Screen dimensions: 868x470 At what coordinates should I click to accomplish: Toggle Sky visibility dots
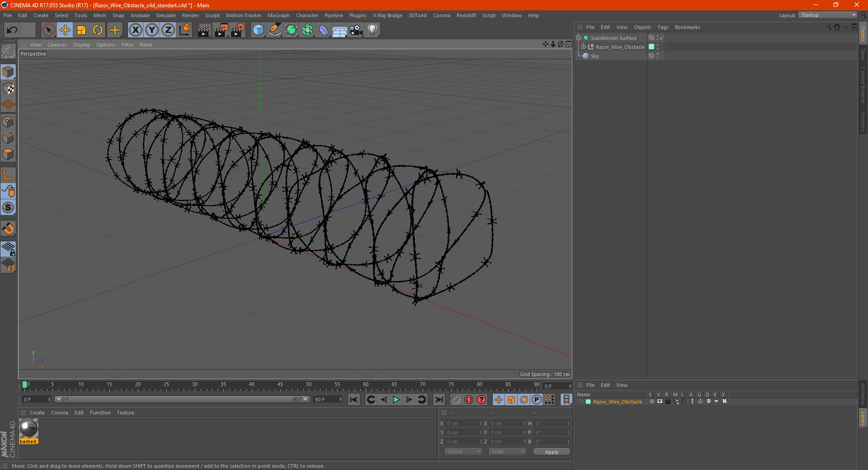(x=657, y=56)
